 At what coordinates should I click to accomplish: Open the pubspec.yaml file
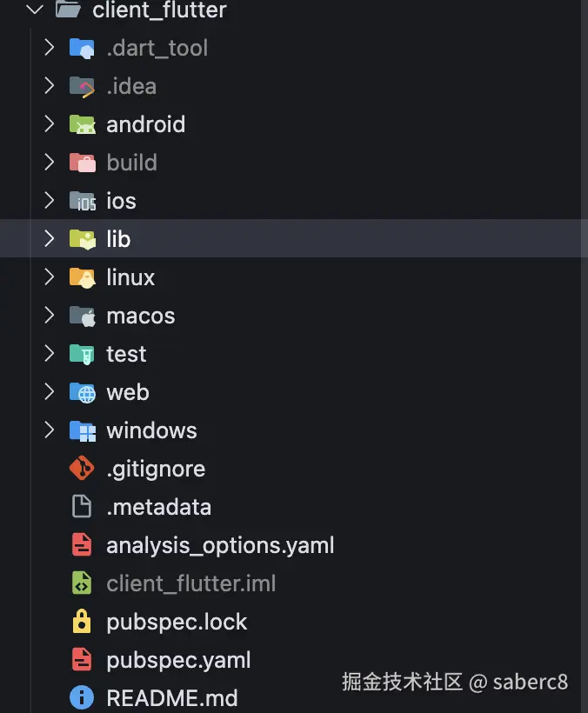(178, 660)
